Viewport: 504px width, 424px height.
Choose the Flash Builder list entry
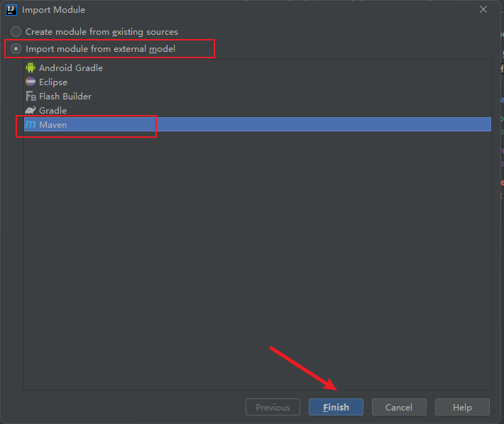pyautogui.click(x=258, y=96)
